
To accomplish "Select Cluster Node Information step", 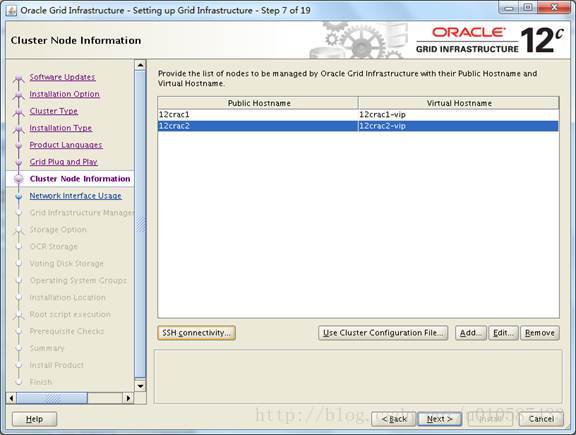I will 80,179.
